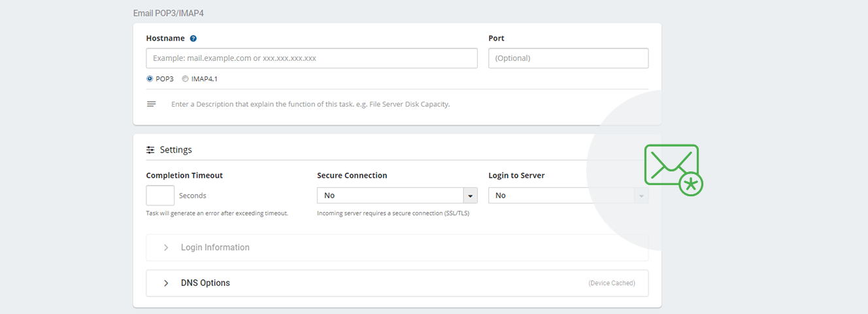Click the Settings section heading
The width and height of the screenshot is (868, 314).
tap(176, 150)
